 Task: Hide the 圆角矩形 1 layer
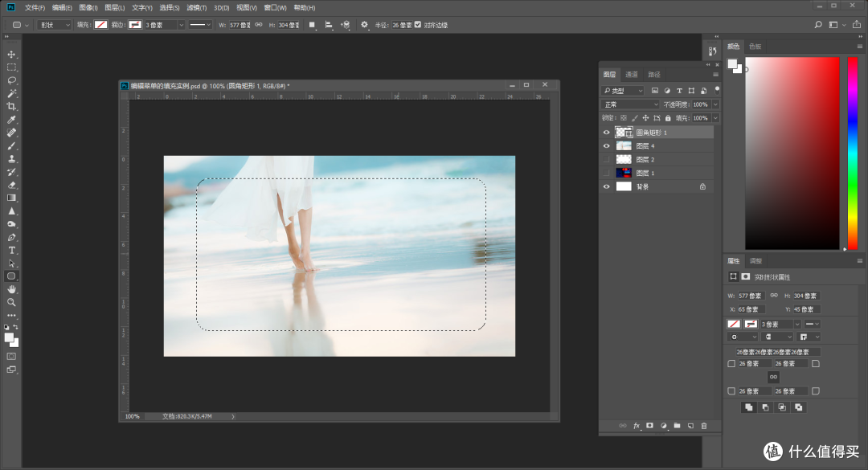point(607,132)
